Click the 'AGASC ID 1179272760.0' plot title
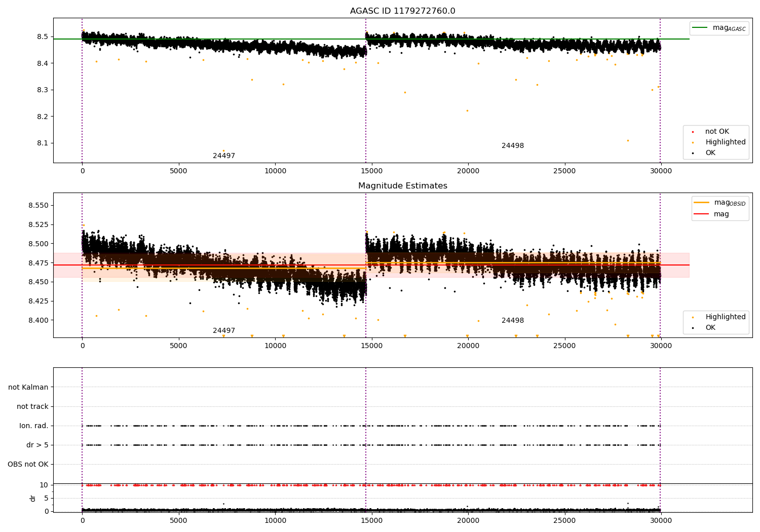Image resolution: width=760 pixels, height=532 pixels. pyautogui.click(x=402, y=11)
